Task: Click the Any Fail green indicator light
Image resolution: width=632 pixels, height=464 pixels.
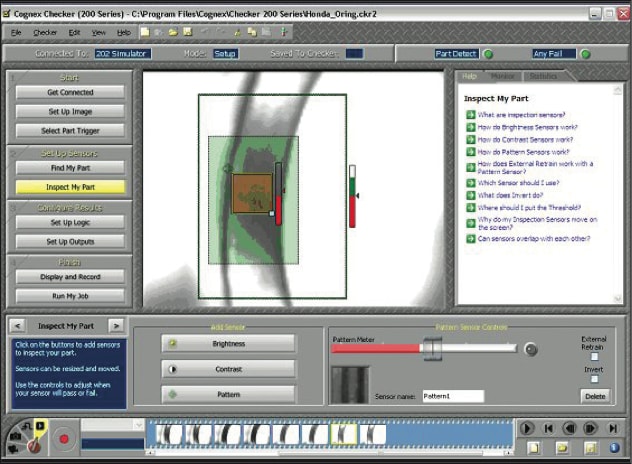Action: pos(586,54)
